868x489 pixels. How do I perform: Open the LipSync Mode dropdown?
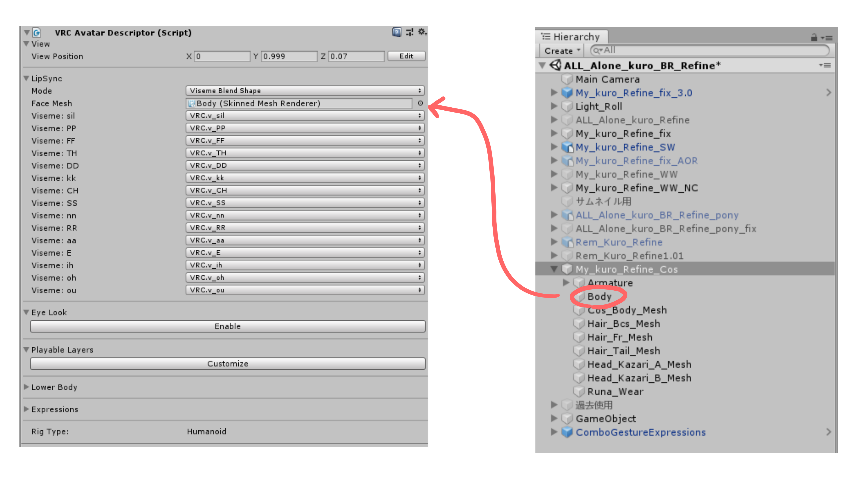[x=305, y=91]
